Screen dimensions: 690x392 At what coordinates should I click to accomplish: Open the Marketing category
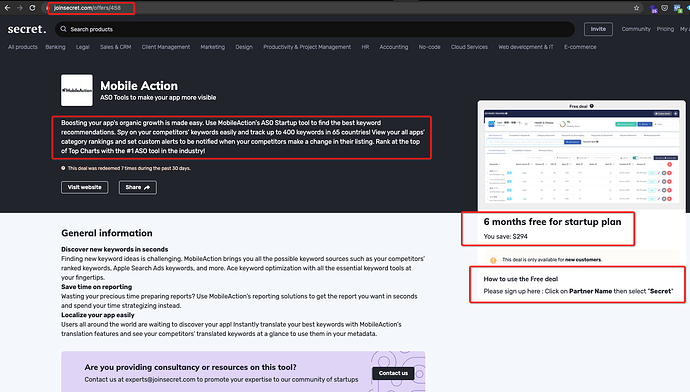[x=213, y=47]
